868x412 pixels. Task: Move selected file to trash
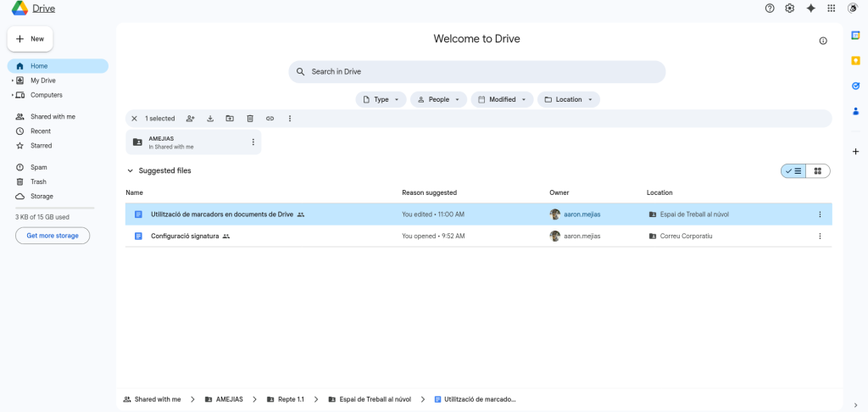tap(250, 119)
